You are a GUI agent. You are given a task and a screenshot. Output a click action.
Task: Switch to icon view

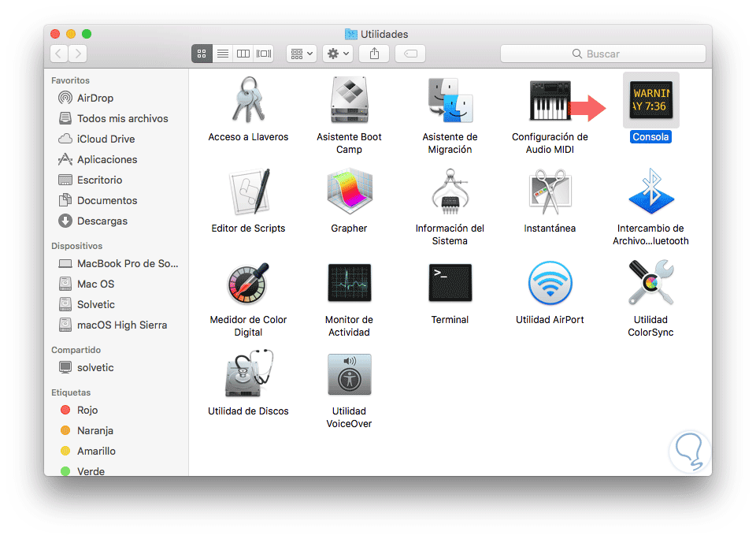(202, 54)
